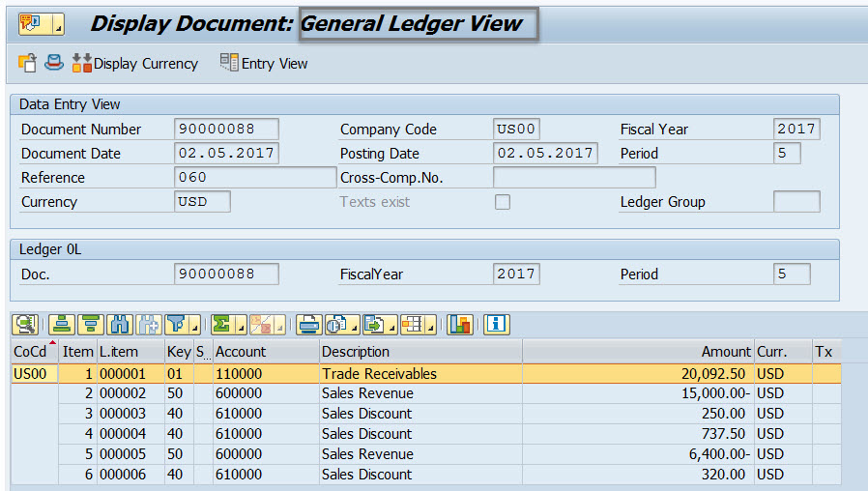Click amount 320.00 in row 6
This screenshot has height=491, width=868.
pyautogui.click(x=638, y=475)
